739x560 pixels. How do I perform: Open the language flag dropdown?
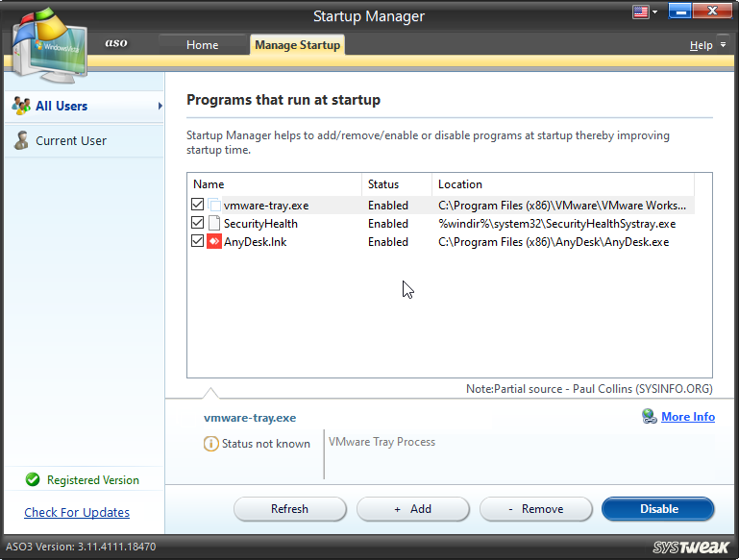pyautogui.click(x=644, y=12)
